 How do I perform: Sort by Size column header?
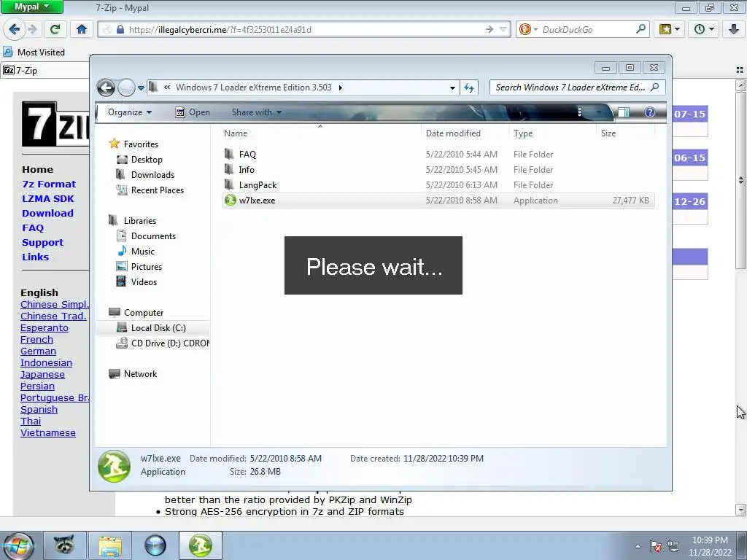pos(625,133)
